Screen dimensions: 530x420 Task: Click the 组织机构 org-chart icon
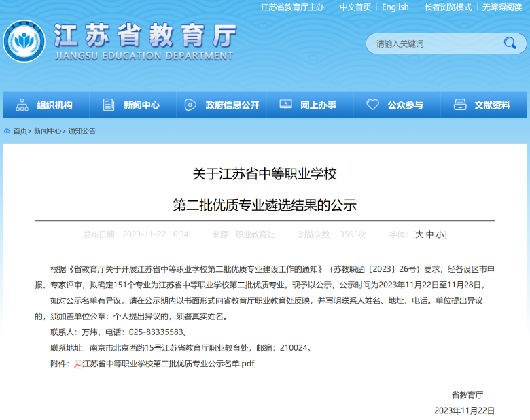point(22,105)
